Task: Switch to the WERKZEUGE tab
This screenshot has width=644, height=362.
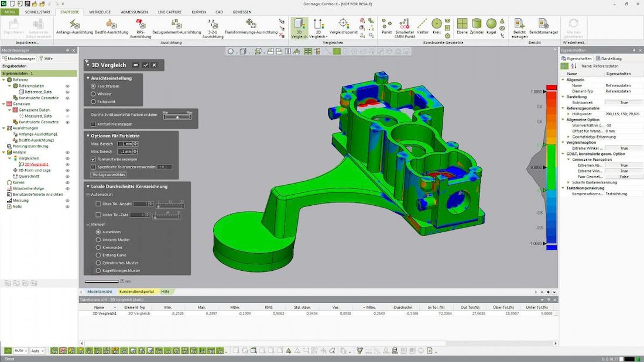Action: point(100,12)
